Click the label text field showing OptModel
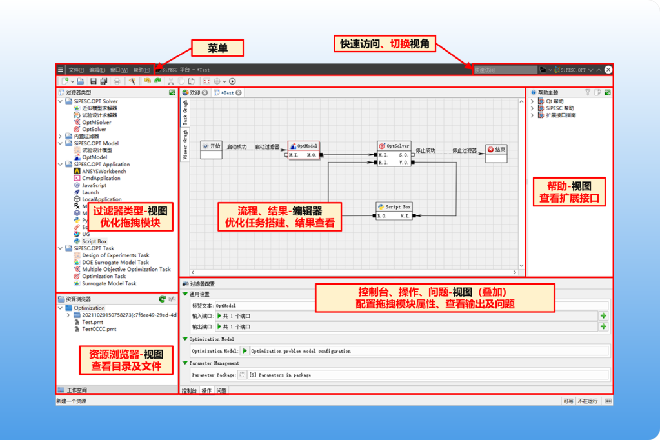660x440 pixels. click(x=412, y=305)
